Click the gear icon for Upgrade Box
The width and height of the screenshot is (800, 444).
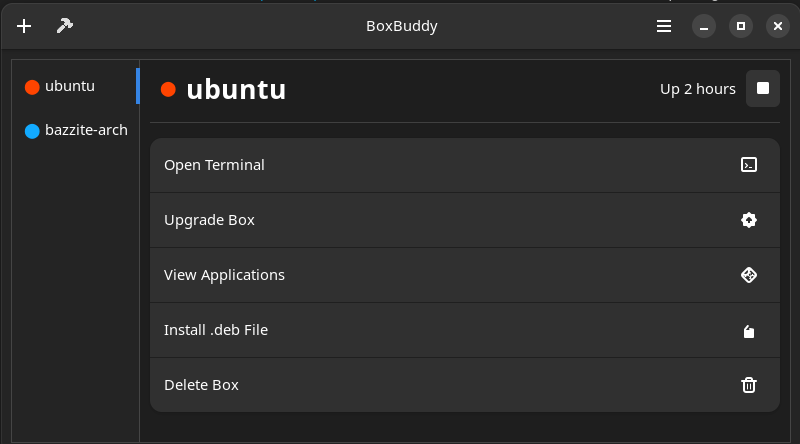tap(748, 220)
